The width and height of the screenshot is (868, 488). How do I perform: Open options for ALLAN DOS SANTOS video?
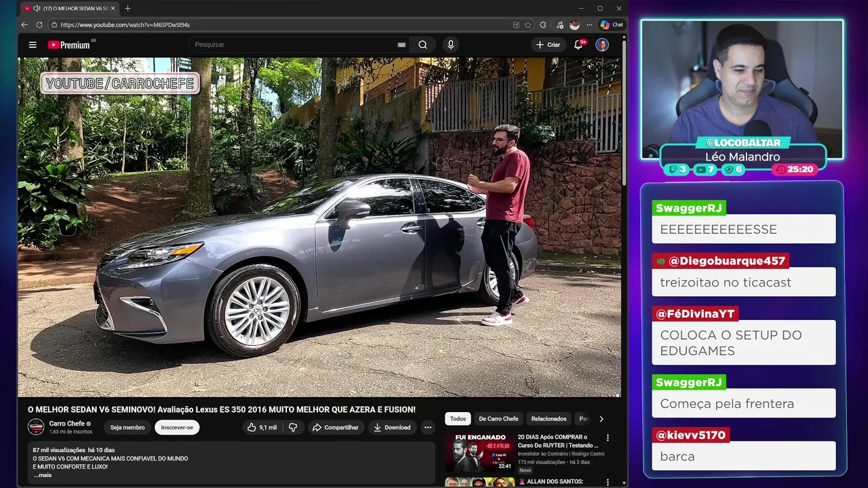pos(608,482)
